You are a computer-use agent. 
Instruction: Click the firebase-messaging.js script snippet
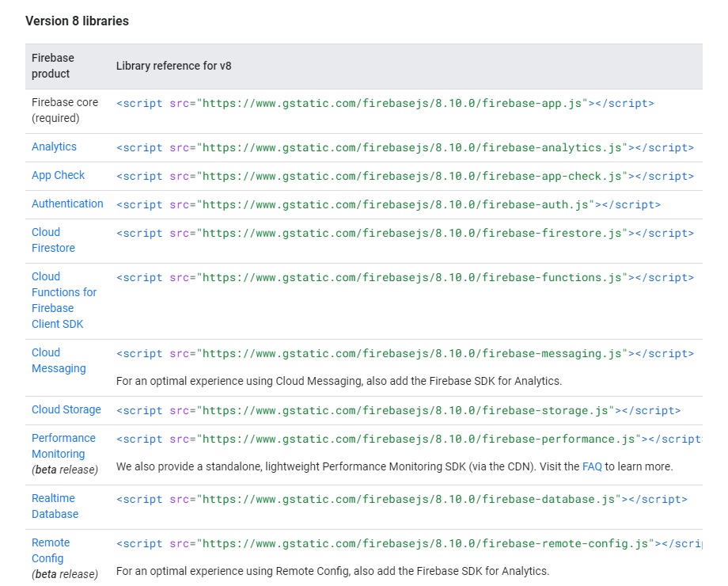pyautogui.click(x=405, y=354)
